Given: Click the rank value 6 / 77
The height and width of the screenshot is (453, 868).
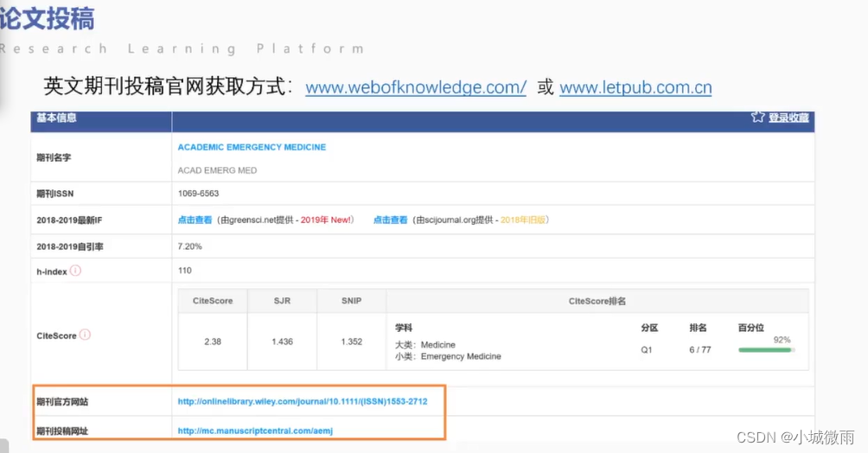Looking at the screenshot, I should click(700, 350).
